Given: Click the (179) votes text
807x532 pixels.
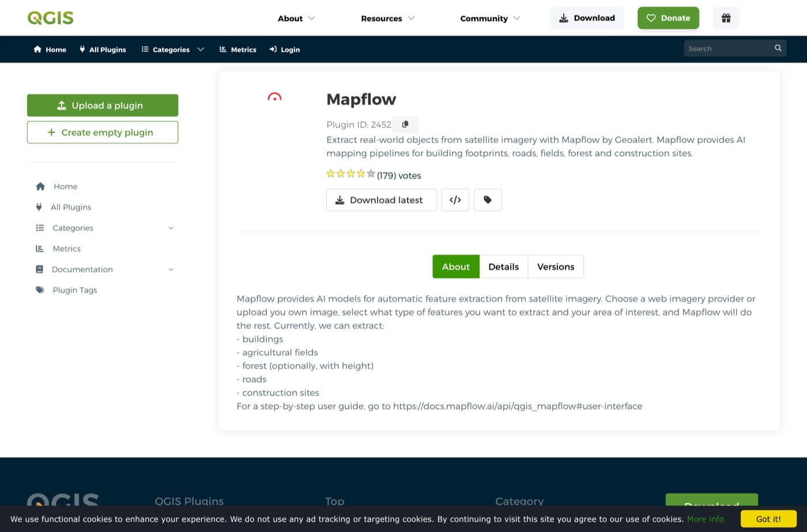Looking at the screenshot, I should (399, 176).
